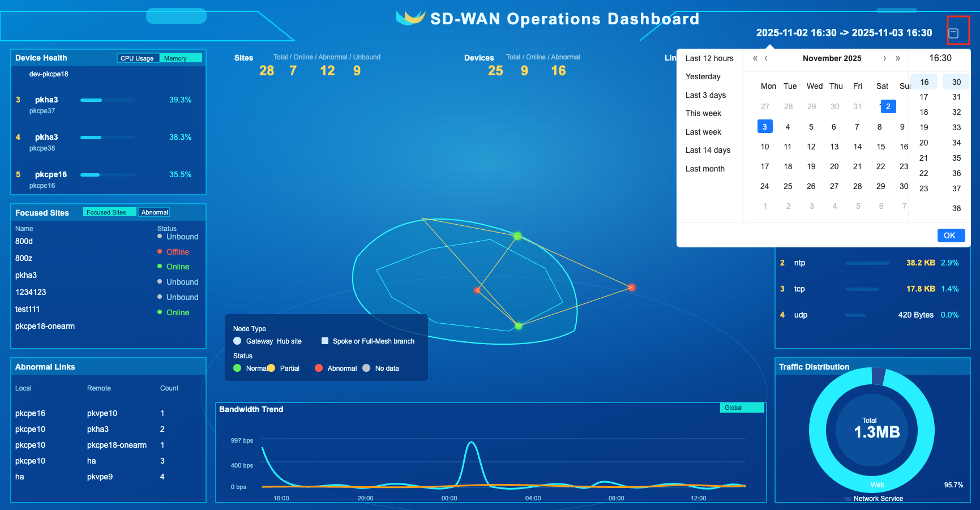Go to previous year with double-left arrow
This screenshot has height=510, width=980.
(755, 58)
